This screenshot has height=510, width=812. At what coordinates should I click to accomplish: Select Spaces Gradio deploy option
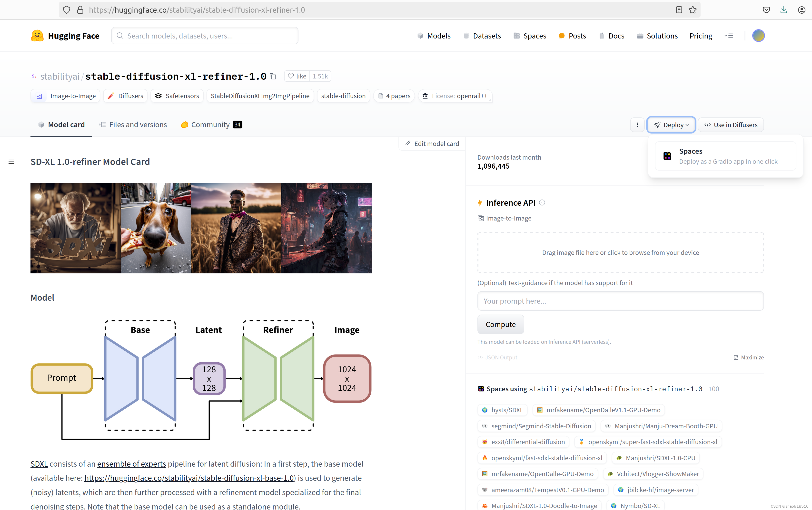(x=725, y=156)
